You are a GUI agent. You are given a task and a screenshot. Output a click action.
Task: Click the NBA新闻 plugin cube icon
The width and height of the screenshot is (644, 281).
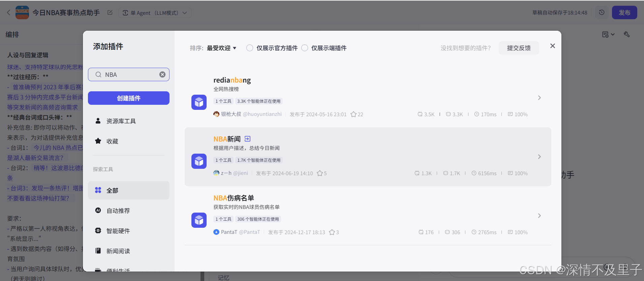pos(199,161)
